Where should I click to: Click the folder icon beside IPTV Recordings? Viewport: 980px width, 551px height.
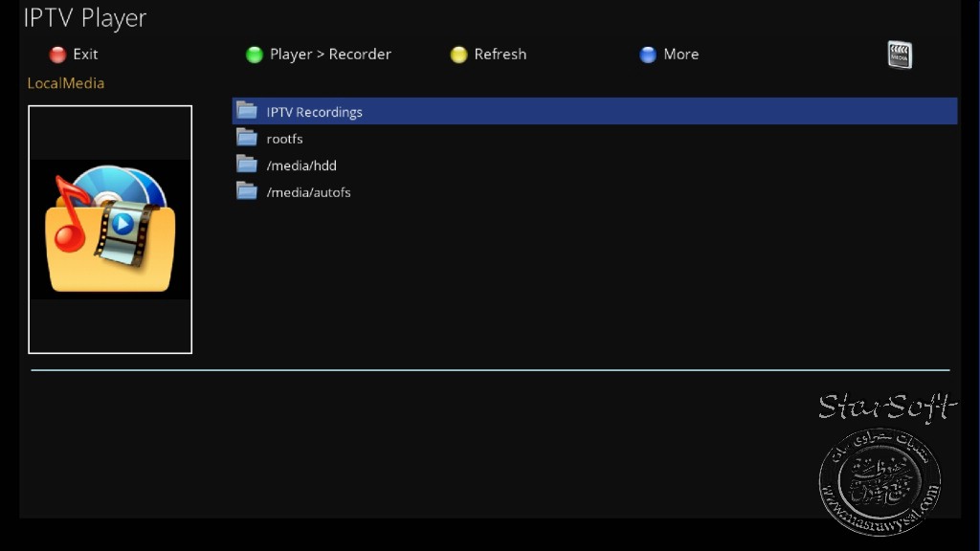(x=247, y=111)
